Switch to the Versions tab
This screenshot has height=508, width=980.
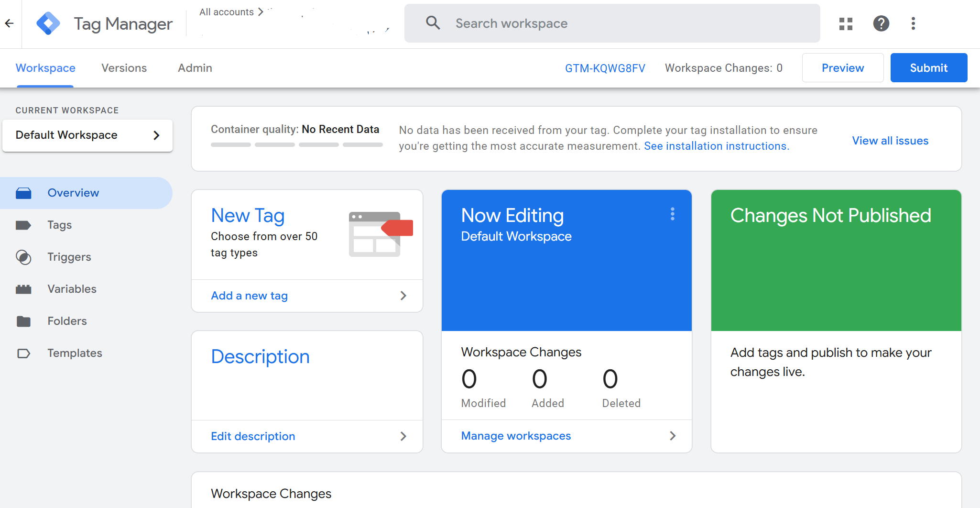click(x=124, y=68)
